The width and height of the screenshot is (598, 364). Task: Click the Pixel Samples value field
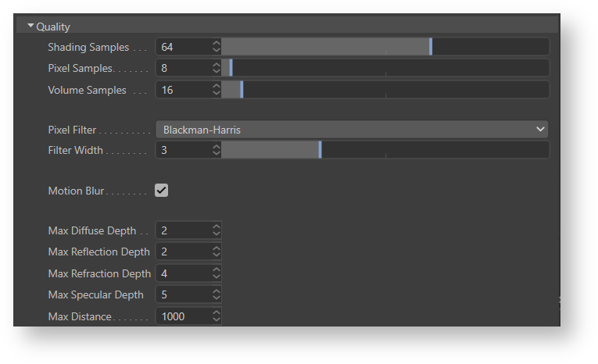[x=184, y=69]
